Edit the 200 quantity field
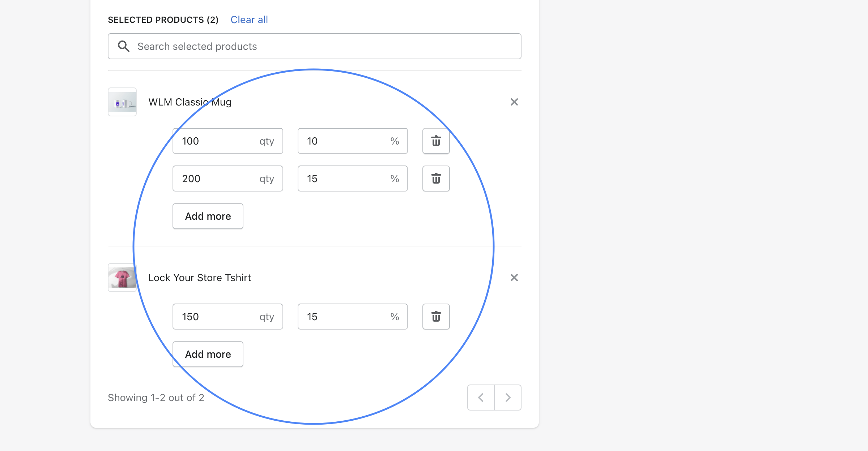This screenshot has width=868, height=451. (228, 179)
